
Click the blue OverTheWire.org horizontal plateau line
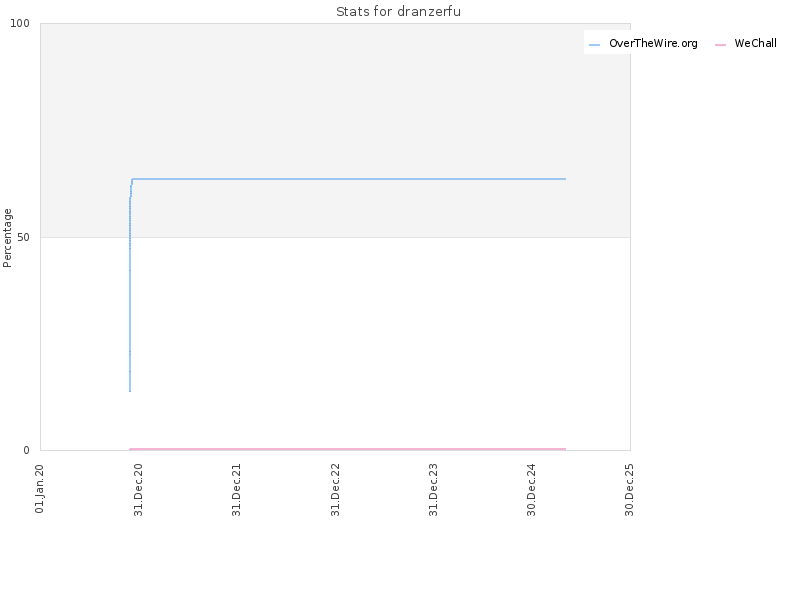[x=349, y=179]
